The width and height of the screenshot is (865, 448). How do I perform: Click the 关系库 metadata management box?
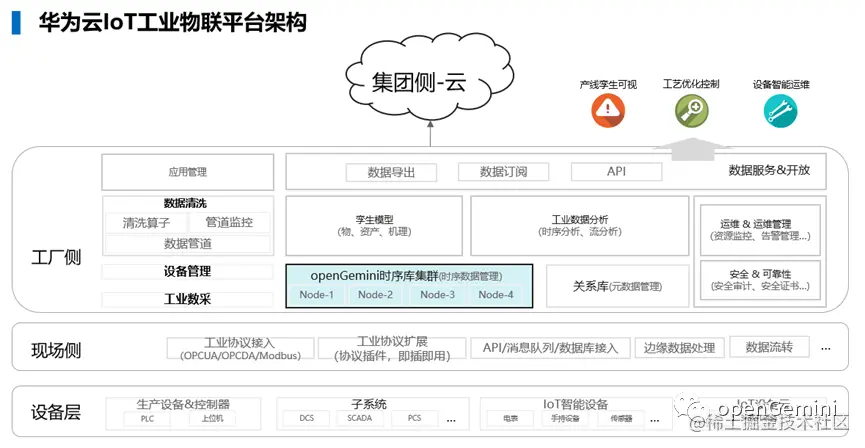[x=618, y=286]
